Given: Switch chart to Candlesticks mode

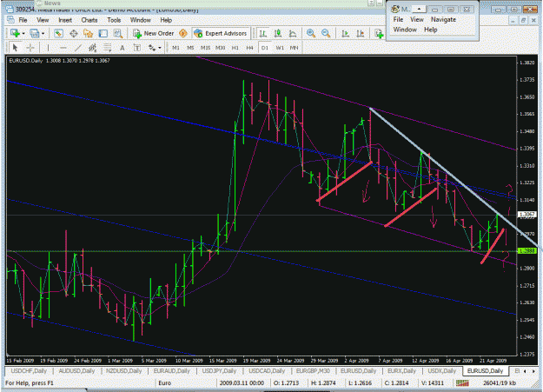Looking at the screenshot, I should [278, 33].
